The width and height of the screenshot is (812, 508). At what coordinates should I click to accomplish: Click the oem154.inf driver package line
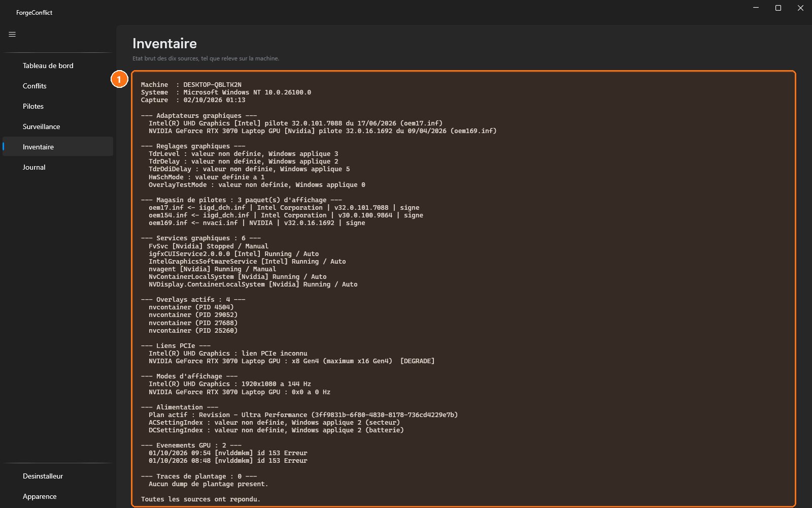[286, 215]
